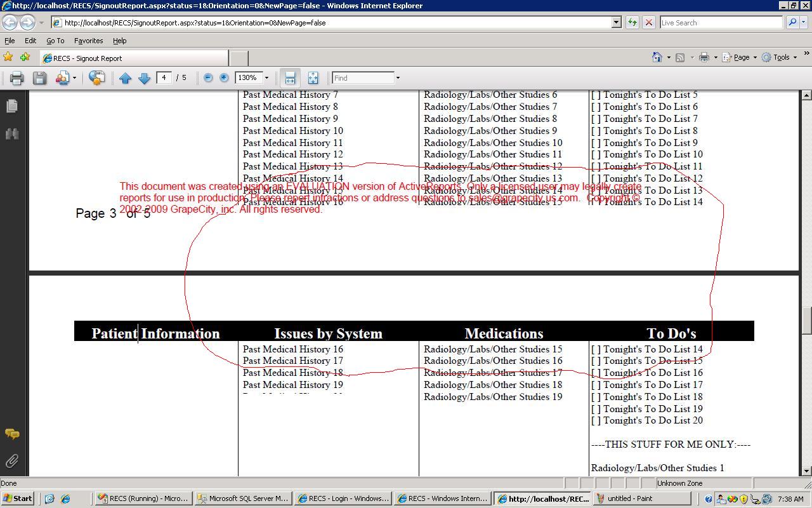Open the Find field options dropdown
Screen dimensions: 812x508
pyautogui.click(x=397, y=77)
